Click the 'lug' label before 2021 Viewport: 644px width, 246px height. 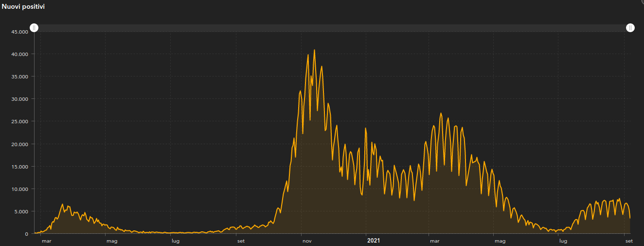[176, 241]
